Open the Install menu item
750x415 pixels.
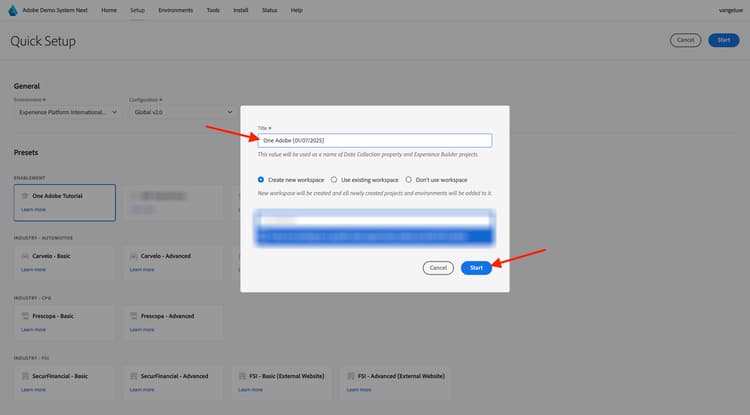point(241,10)
